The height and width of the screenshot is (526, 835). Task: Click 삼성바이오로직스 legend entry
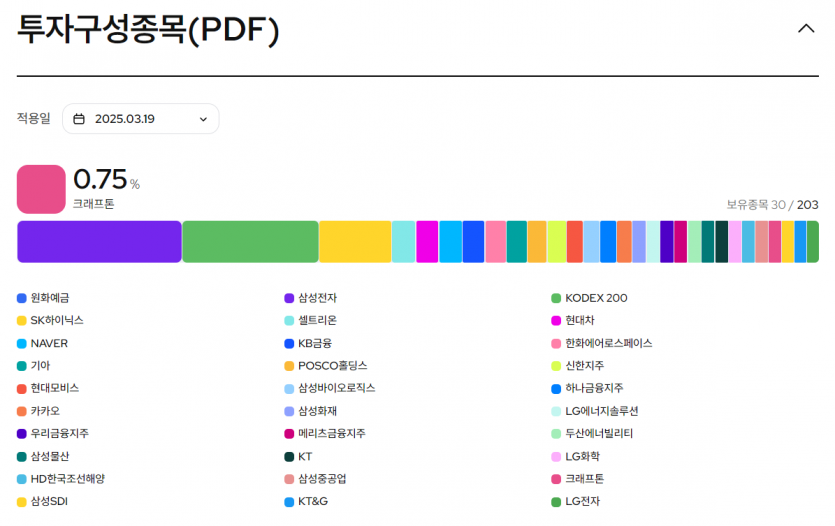point(330,388)
